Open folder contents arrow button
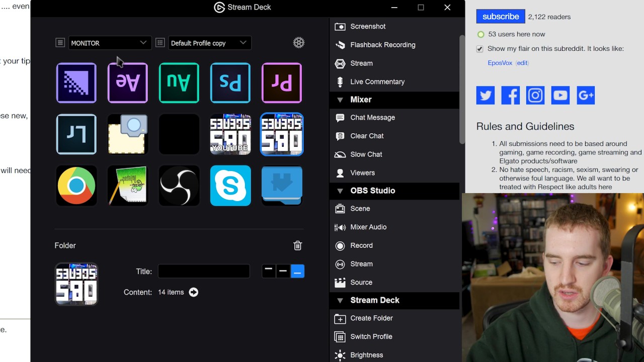This screenshot has width=644, height=362. (194, 292)
